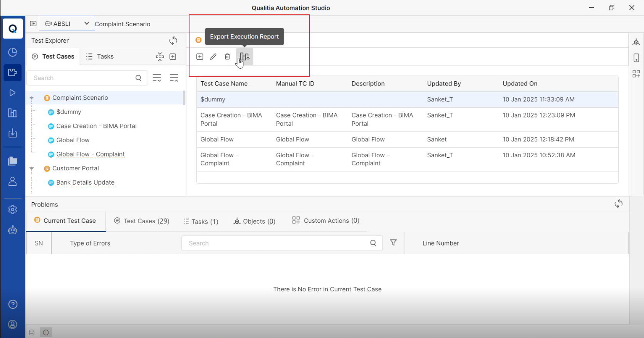
Task: Refresh the Test Explorer
Action: pos(173,40)
